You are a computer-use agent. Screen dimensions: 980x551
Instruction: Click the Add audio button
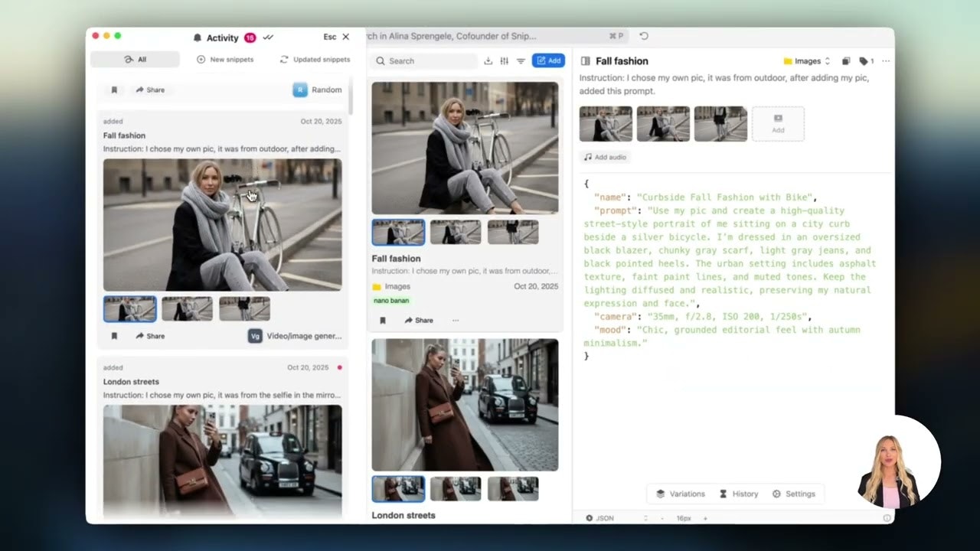pos(605,157)
